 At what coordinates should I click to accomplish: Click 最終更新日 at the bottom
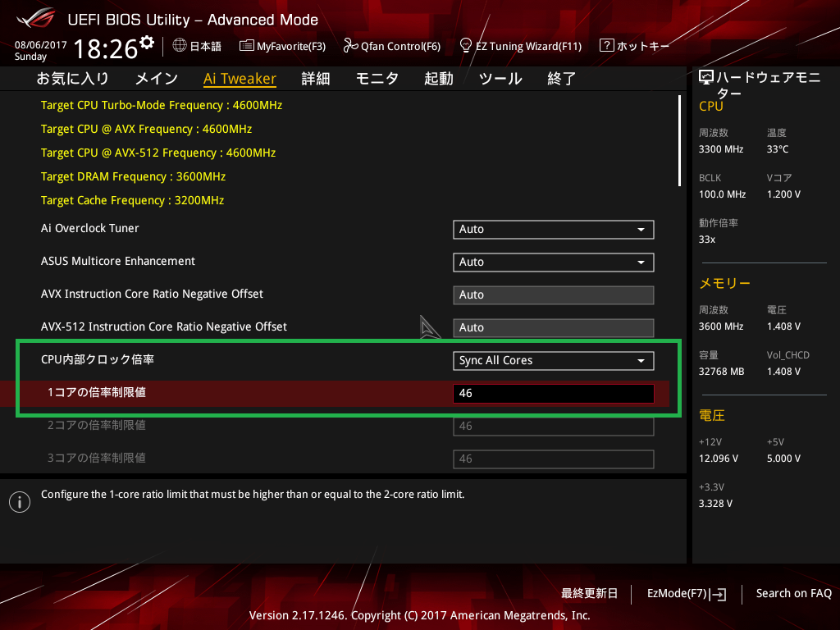[x=589, y=594]
